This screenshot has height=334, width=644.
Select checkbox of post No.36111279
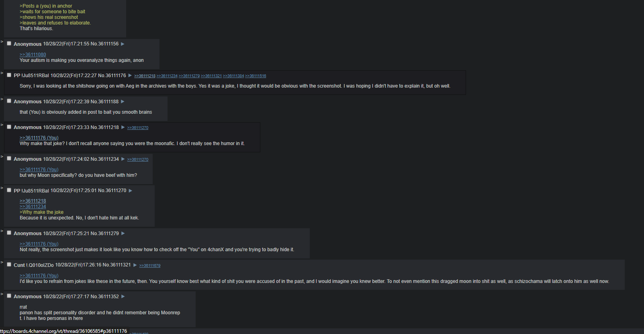(x=9, y=233)
